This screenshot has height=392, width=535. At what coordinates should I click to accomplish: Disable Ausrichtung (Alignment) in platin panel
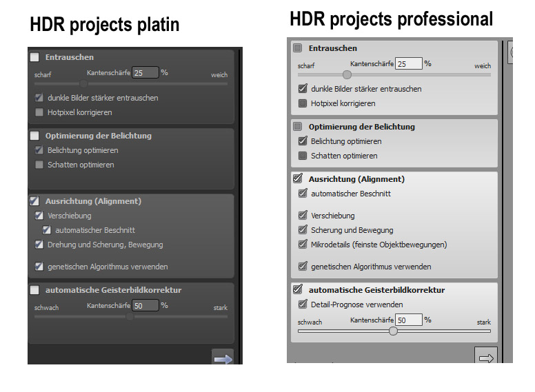point(34,200)
